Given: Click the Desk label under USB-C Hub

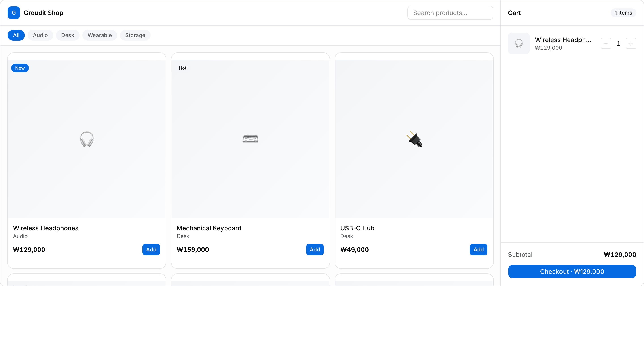Looking at the screenshot, I should [347, 236].
